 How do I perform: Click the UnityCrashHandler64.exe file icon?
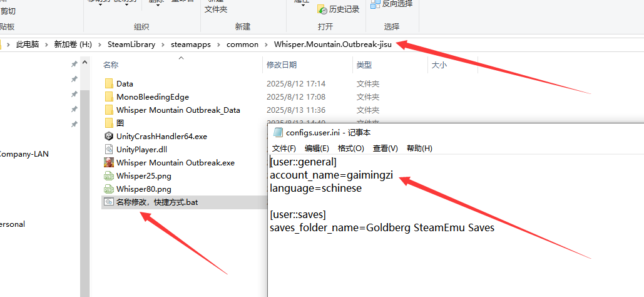109,136
